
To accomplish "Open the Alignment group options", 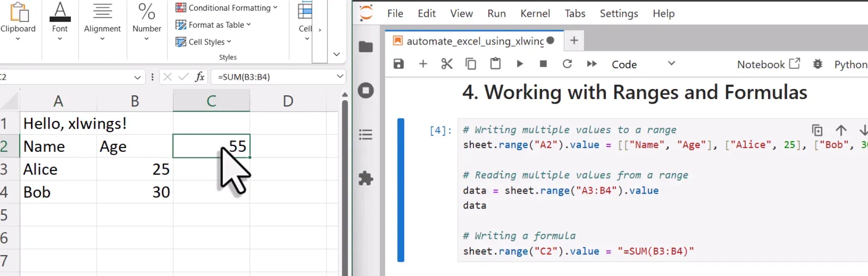I will point(102,21).
